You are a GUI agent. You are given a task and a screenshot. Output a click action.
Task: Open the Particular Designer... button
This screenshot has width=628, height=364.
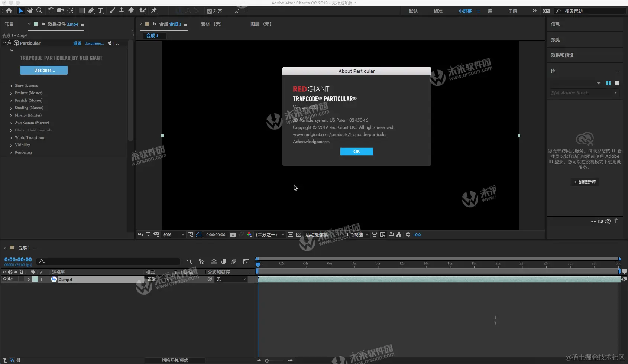pyautogui.click(x=44, y=70)
